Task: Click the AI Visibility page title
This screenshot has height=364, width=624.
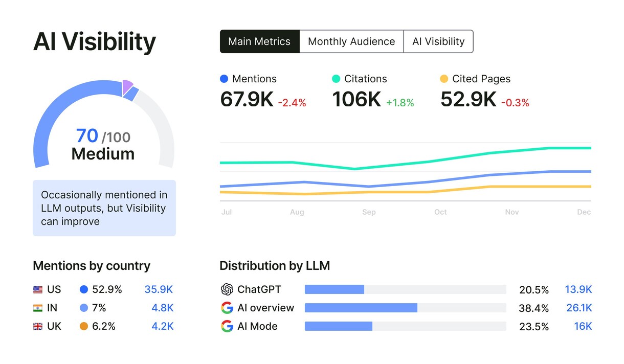Action: click(95, 42)
